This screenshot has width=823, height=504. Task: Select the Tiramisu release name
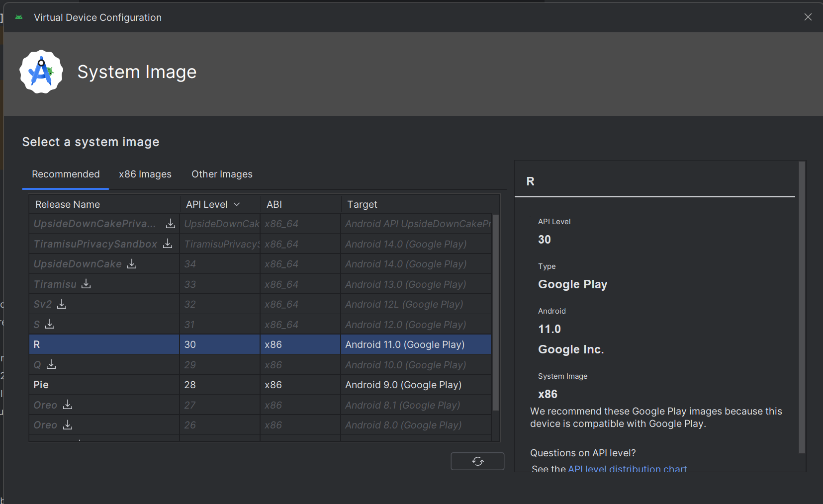[x=55, y=284]
